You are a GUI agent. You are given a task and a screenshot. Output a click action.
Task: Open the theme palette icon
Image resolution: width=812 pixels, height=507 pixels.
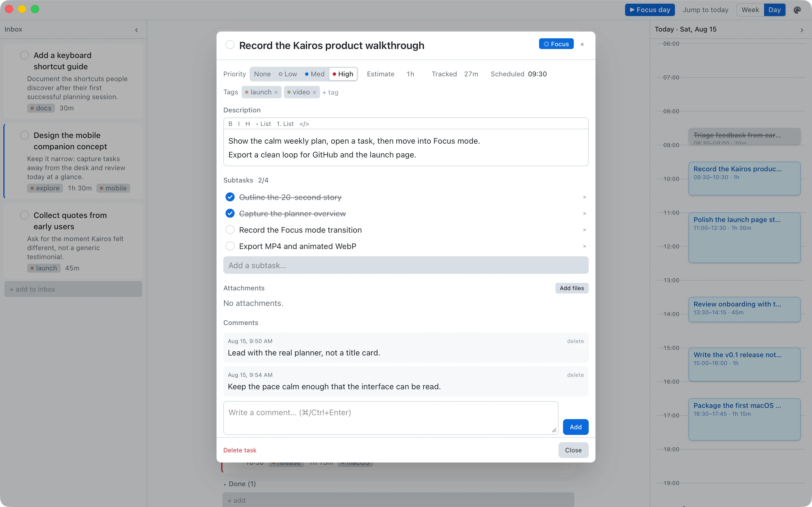[x=797, y=10]
